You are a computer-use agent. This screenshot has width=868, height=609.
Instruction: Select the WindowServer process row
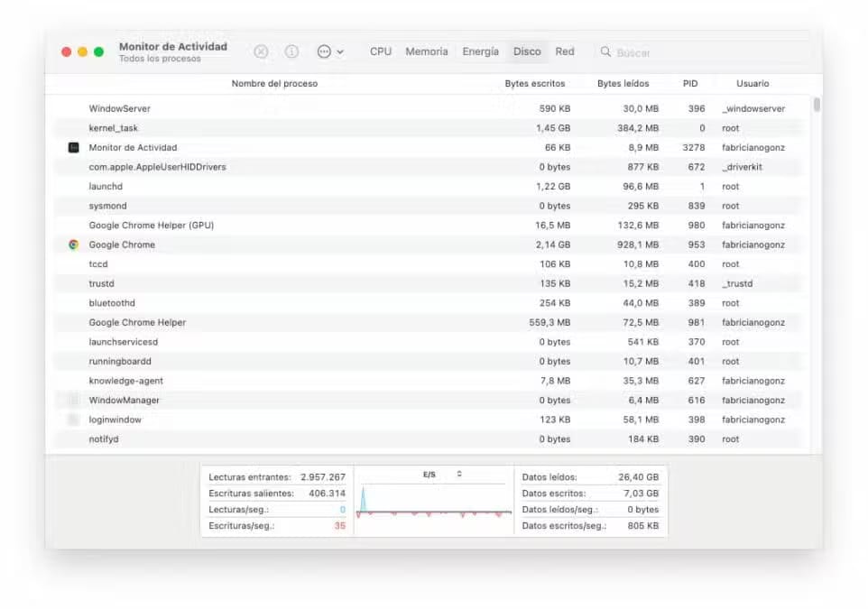click(429, 108)
